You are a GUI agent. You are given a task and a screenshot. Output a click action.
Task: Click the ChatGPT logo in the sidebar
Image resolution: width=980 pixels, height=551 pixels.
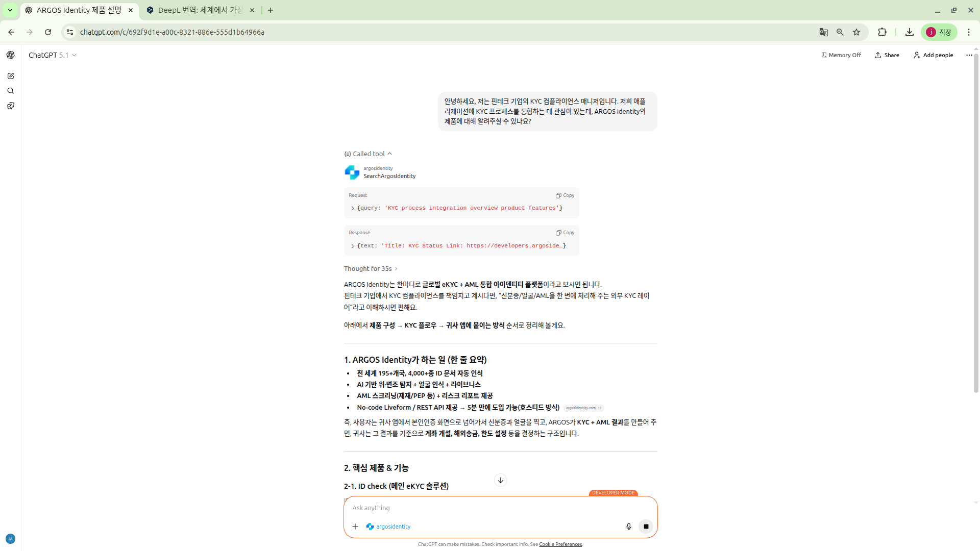(x=10, y=55)
